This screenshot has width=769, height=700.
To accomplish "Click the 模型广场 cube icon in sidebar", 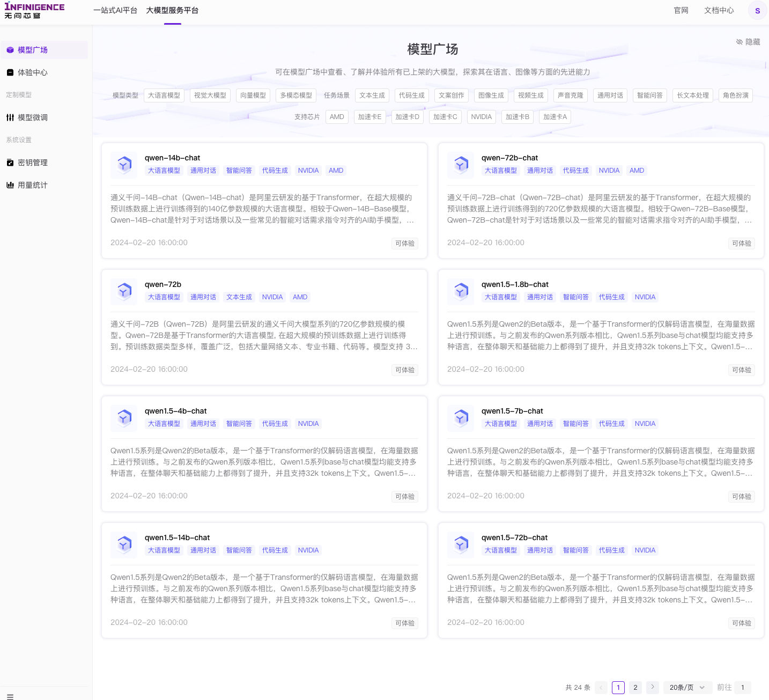I will [10, 50].
